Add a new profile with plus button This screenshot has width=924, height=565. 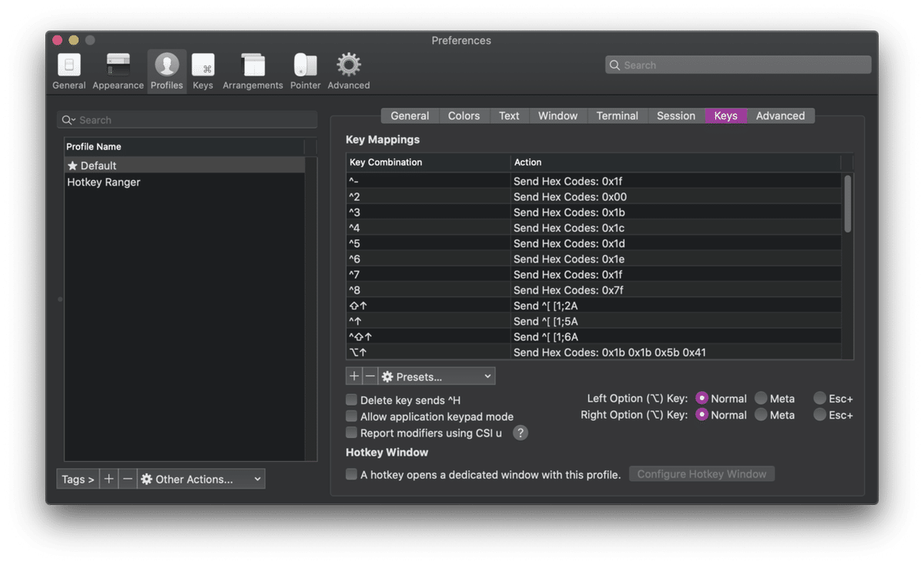pyautogui.click(x=109, y=479)
